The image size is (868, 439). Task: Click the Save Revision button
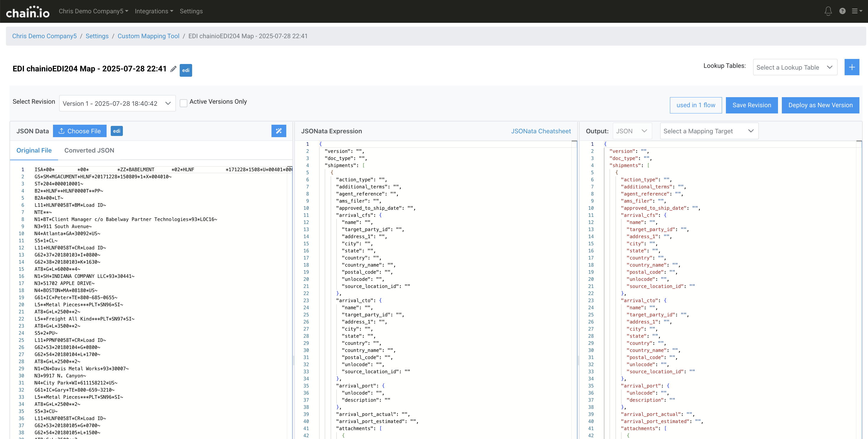(x=751, y=105)
